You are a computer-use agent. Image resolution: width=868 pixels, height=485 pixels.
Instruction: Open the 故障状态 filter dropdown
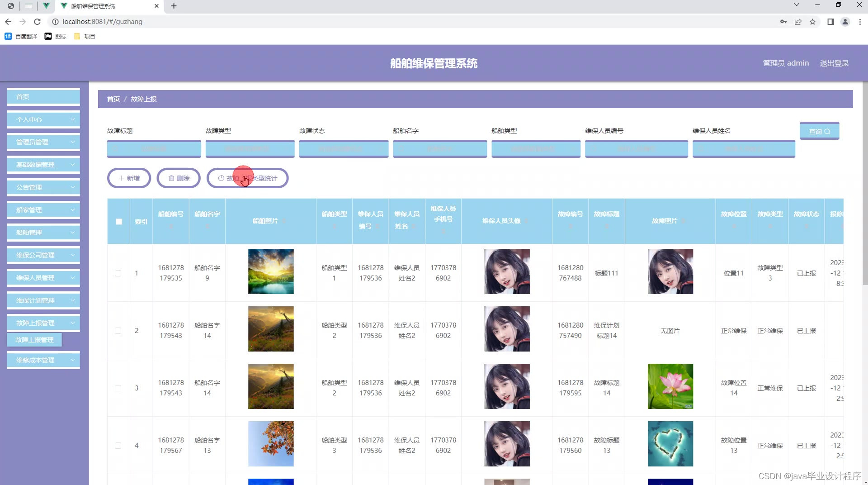(x=344, y=149)
